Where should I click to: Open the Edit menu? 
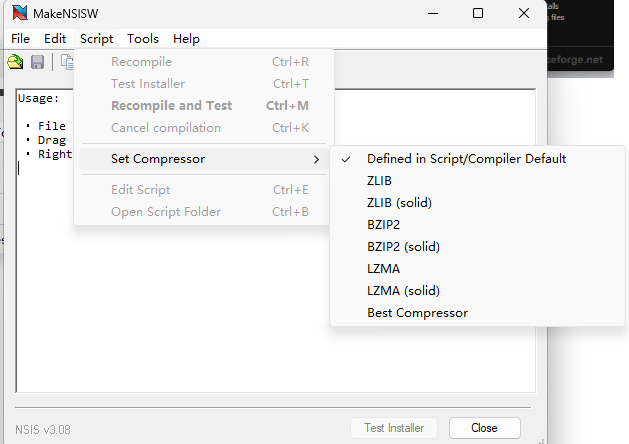[x=55, y=39]
